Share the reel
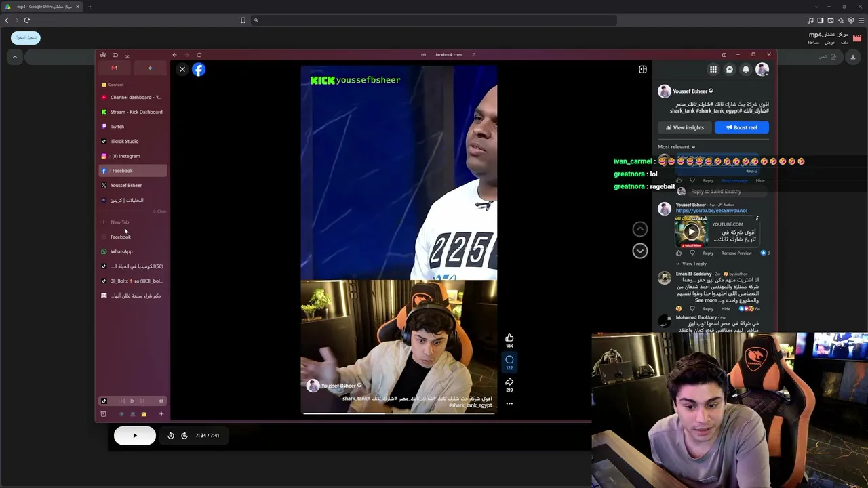The height and width of the screenshot is (488, 868). 509,382
